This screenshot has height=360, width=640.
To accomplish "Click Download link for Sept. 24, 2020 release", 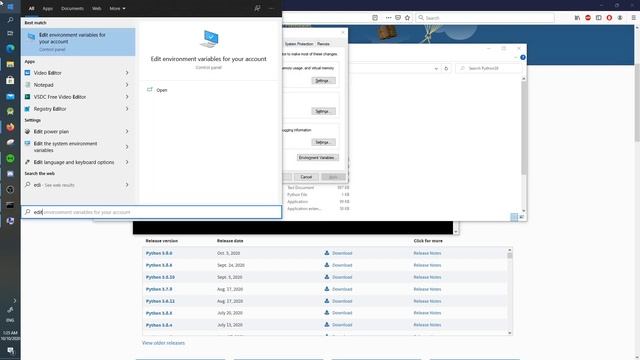I will 342,265.
